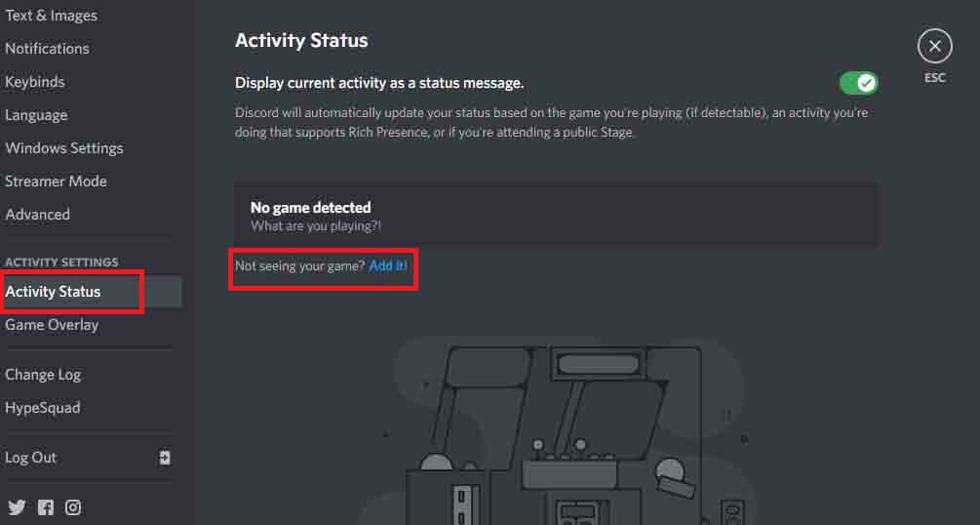Screen dimensions: 980x525
Task: Switch to Streamer Mode settings
Action: click(x=56, y=182)
